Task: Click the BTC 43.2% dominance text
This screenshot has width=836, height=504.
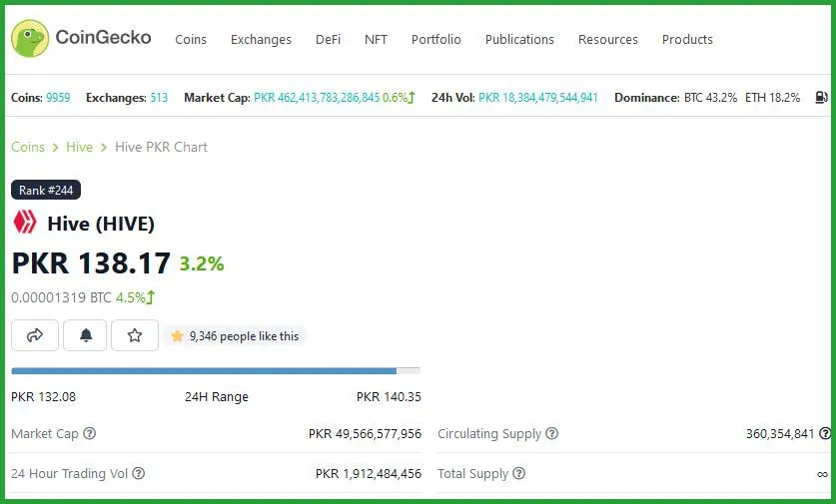Action: point(710,98)
